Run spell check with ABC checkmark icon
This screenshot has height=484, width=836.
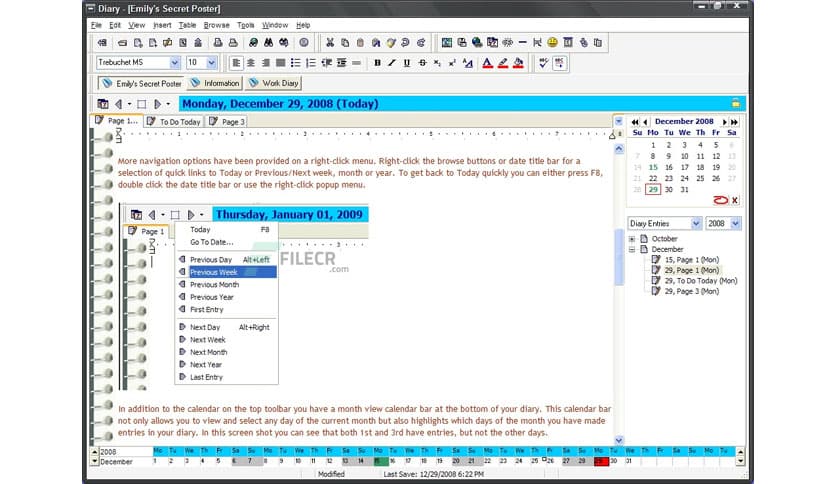[543, 63]
